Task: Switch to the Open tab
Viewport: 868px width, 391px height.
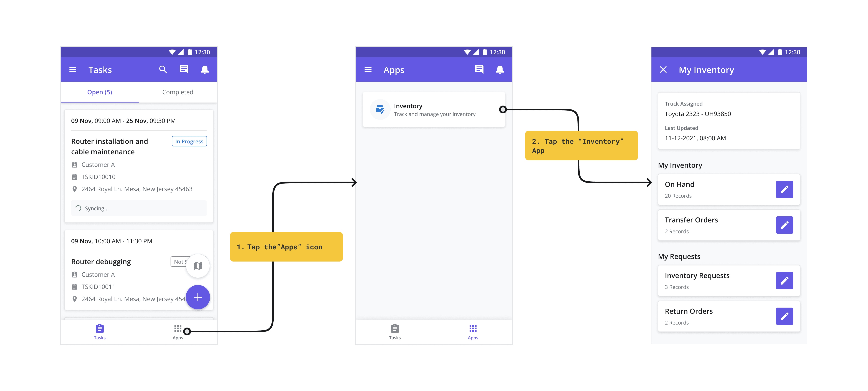Action: pos(100,92)
